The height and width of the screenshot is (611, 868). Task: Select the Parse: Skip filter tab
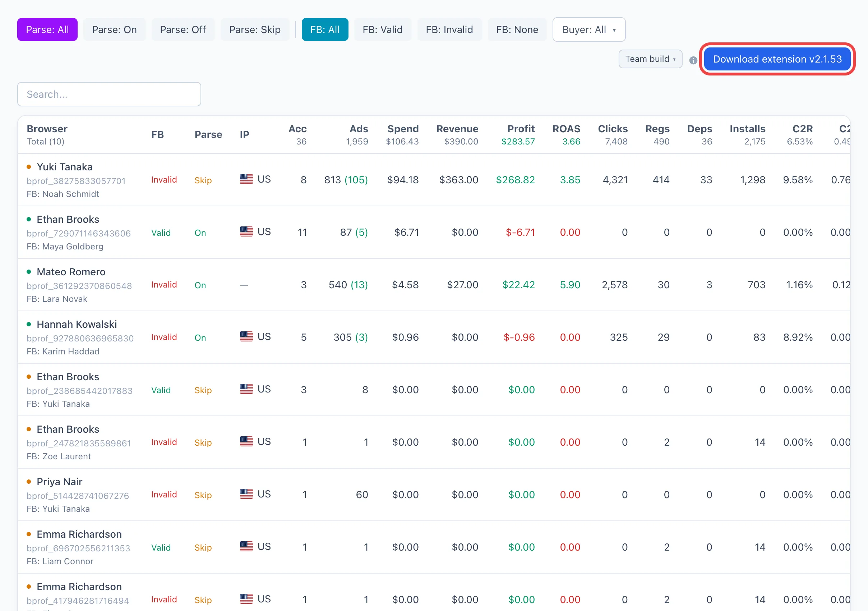click(255, 29)
